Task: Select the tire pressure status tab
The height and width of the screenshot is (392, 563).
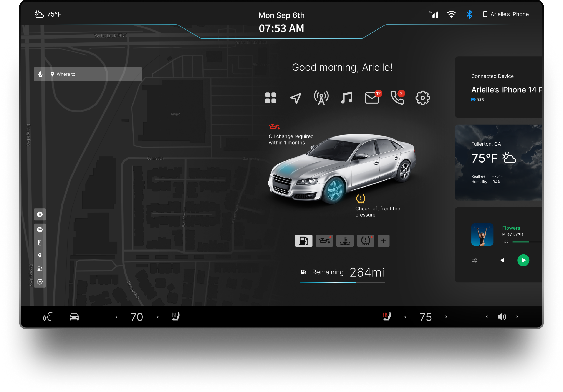Action: click(365, 241)
